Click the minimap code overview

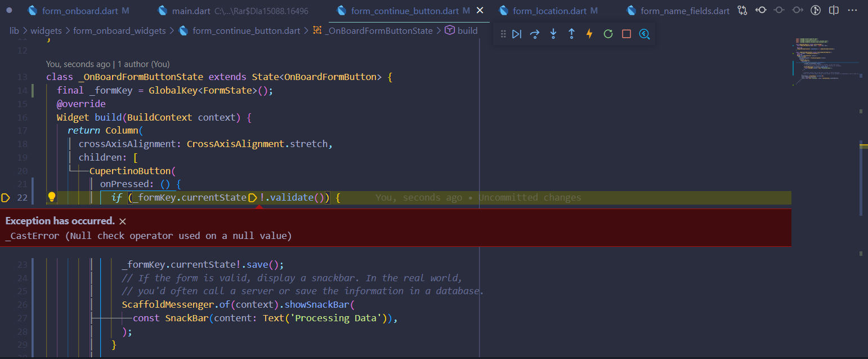point(825,62)
